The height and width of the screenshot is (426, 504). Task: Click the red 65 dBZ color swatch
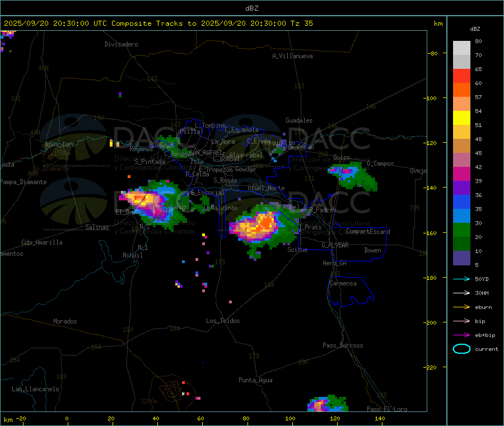click(x=461, y=76)
